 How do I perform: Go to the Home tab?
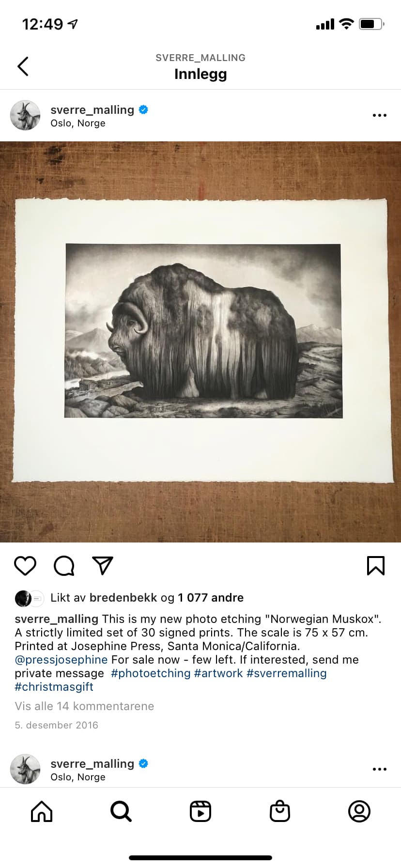[42, 811]
